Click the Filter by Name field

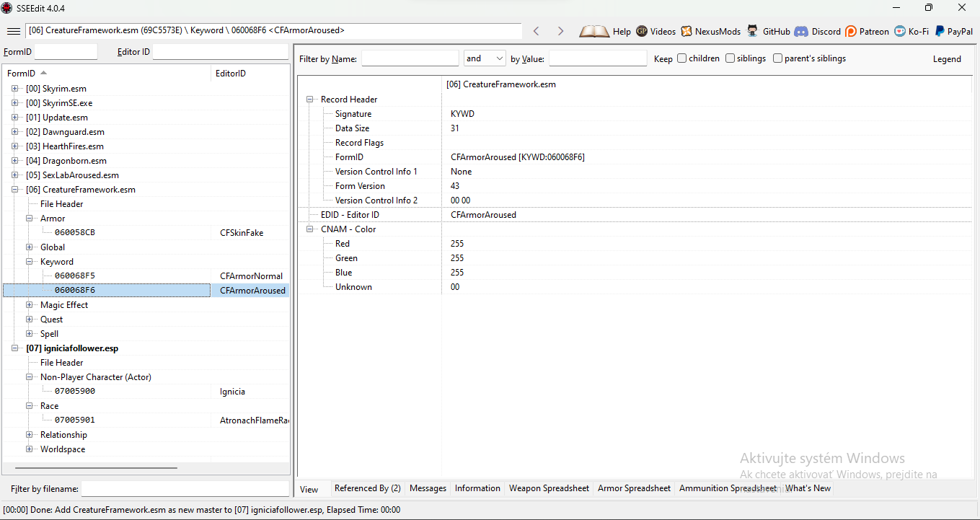[410, 58]
